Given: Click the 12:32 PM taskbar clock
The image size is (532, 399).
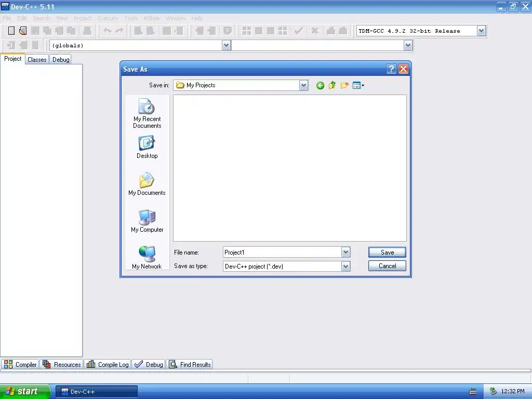Looking at the screenshot, I should 513,391.
